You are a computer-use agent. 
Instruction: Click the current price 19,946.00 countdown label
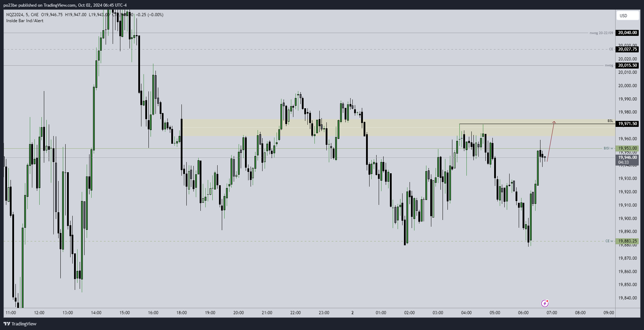point(628,160)
